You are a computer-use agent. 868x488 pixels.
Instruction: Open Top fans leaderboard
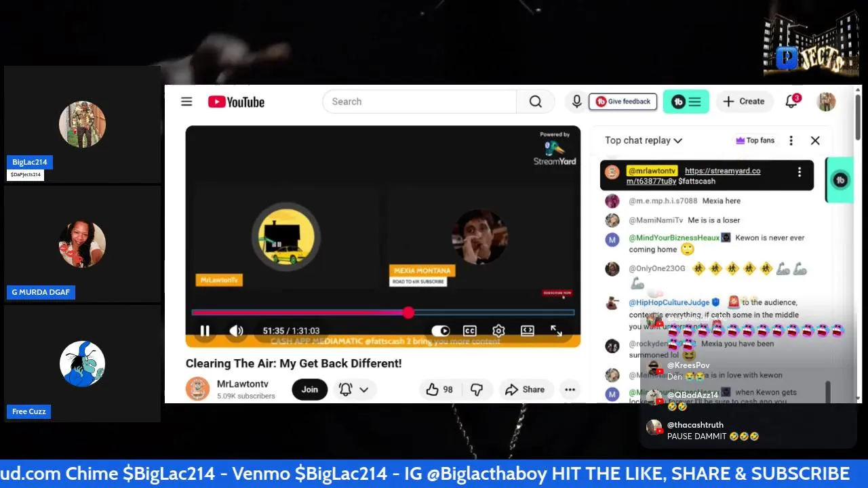tap(755, 140)
